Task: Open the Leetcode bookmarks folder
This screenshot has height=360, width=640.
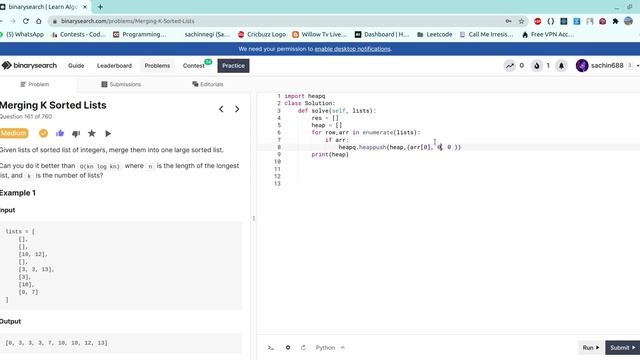Action: 434,35
